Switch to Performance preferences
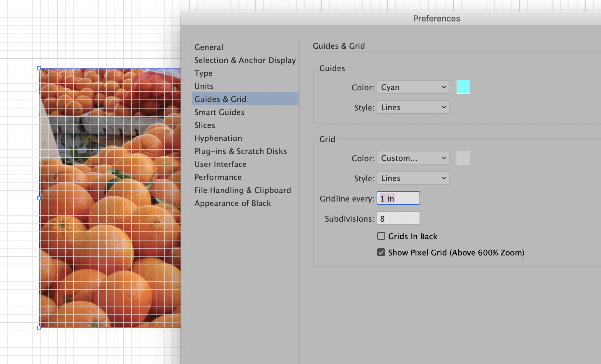 (x=218, y=177)
